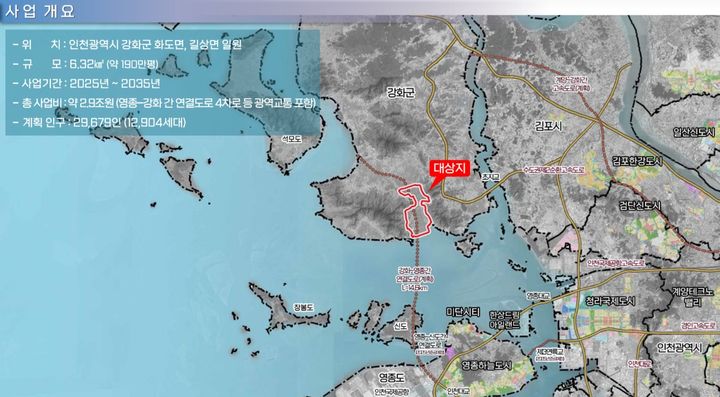Click the 인천대교 label beside 영종하늘도시
The image size is (720, 397).
click(459, 391)
